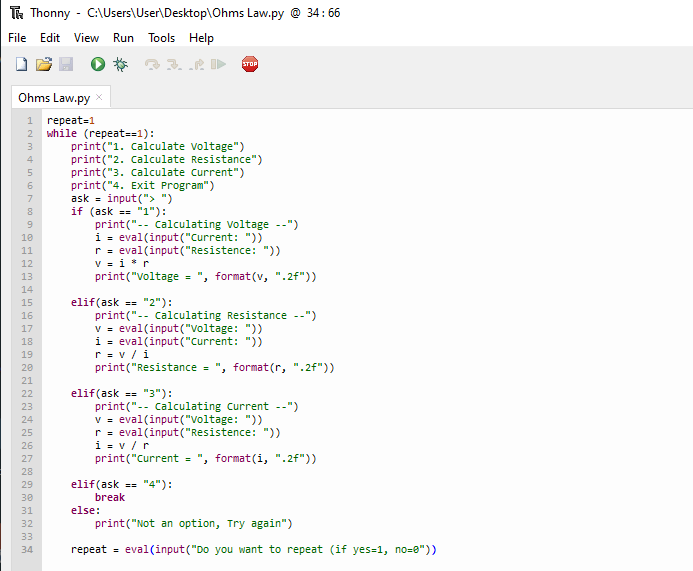The image size is (693, 571).
Task: Click the 'elif(ask == "3"):' line
Action: (122, 393)
